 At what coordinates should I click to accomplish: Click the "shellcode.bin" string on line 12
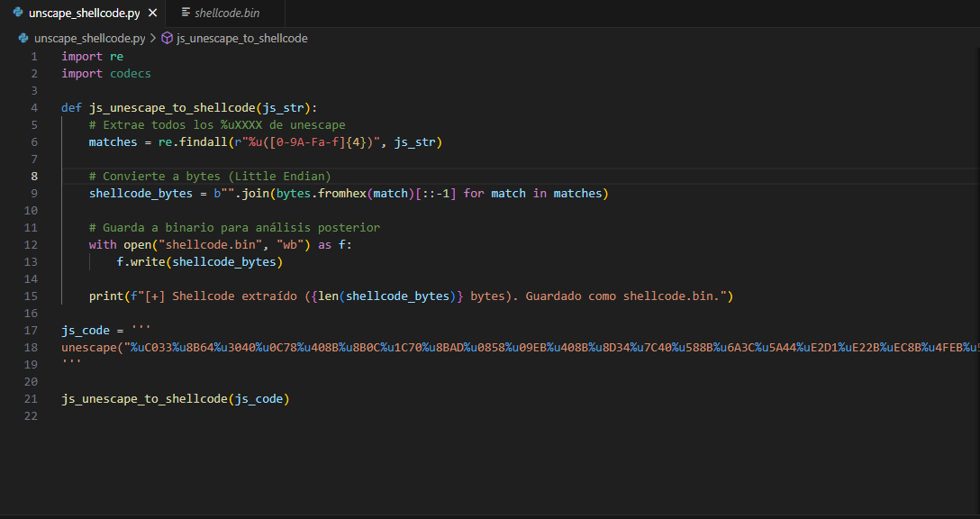pos(210,244)
